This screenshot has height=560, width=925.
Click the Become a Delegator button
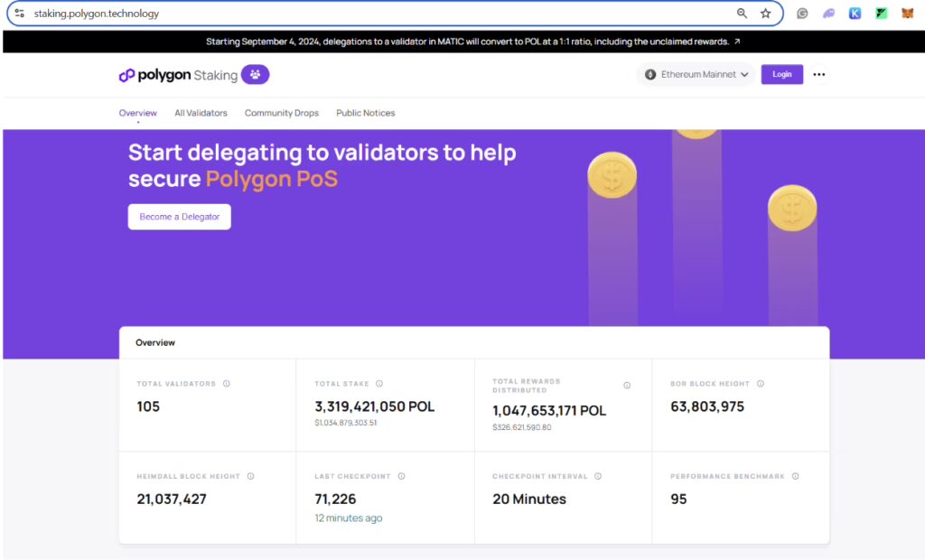coord(180,217)
